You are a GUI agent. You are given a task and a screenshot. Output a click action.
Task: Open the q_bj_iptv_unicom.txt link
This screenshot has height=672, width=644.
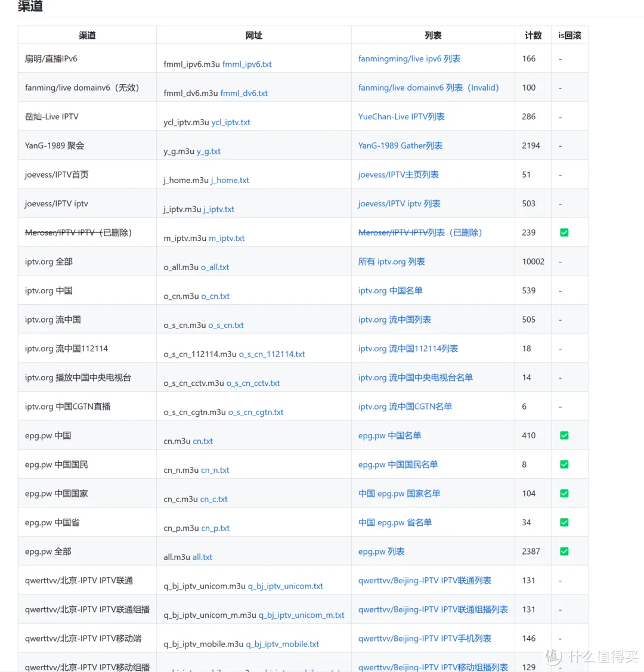[286, 586]
